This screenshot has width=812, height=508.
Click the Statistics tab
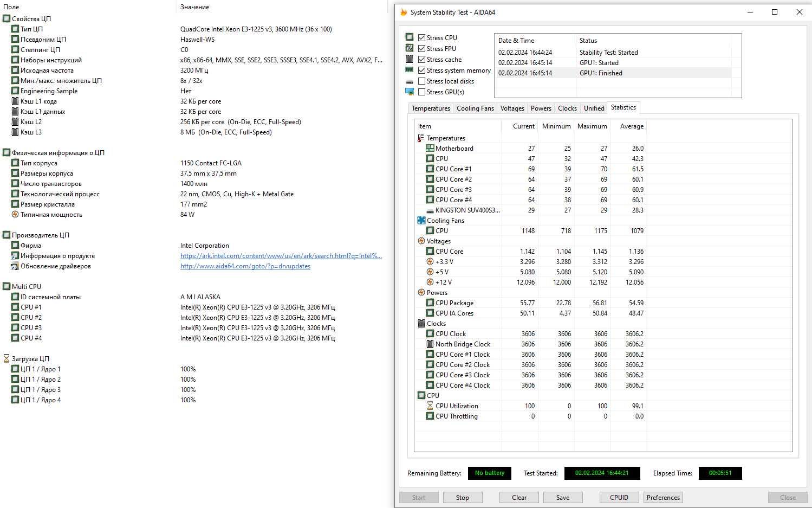[x=623, y=107]
